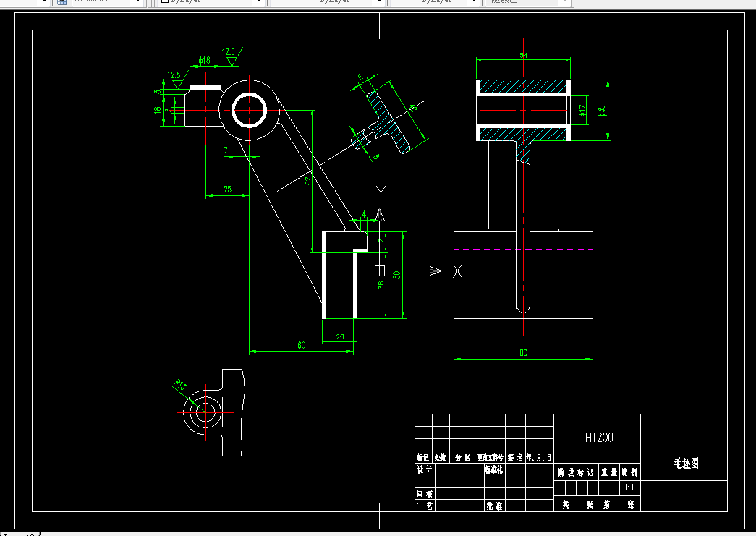The width and height of the screenshot is (756, 536).
Task: Select the ϕ18 diameter dimension
Action: point(205,60)
